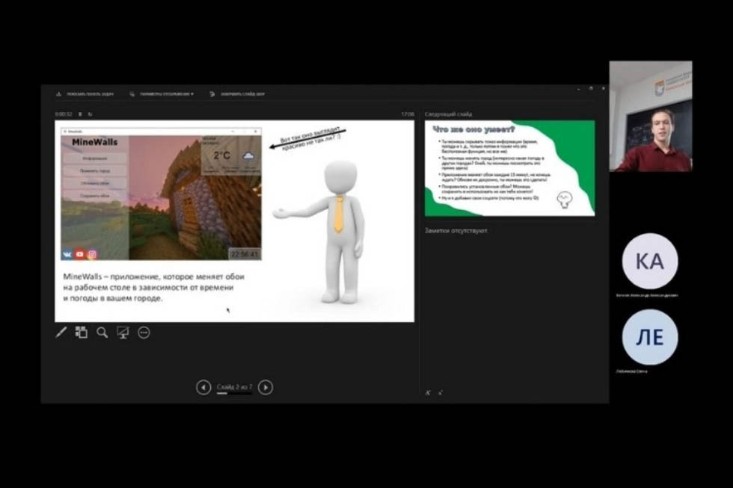Click the slide counter 'Слайд 2 из 7'
733x488 pixels.
[x=234, y=387]
